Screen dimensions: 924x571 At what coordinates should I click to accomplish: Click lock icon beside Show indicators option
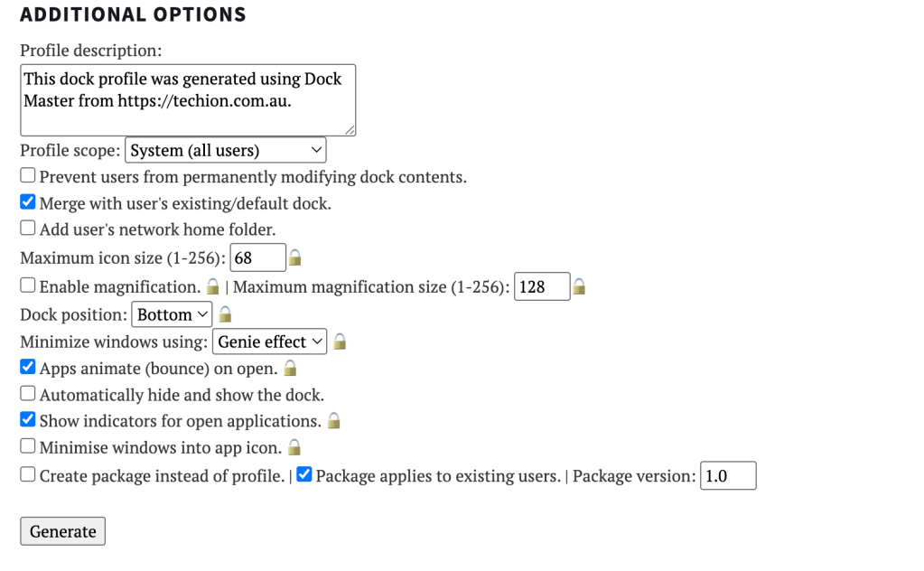[334, 421]
